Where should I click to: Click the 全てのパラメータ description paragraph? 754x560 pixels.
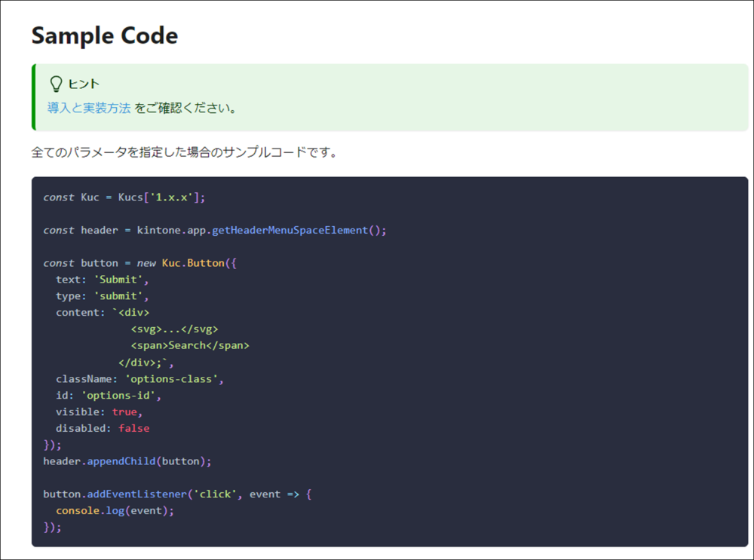(183, 152)
